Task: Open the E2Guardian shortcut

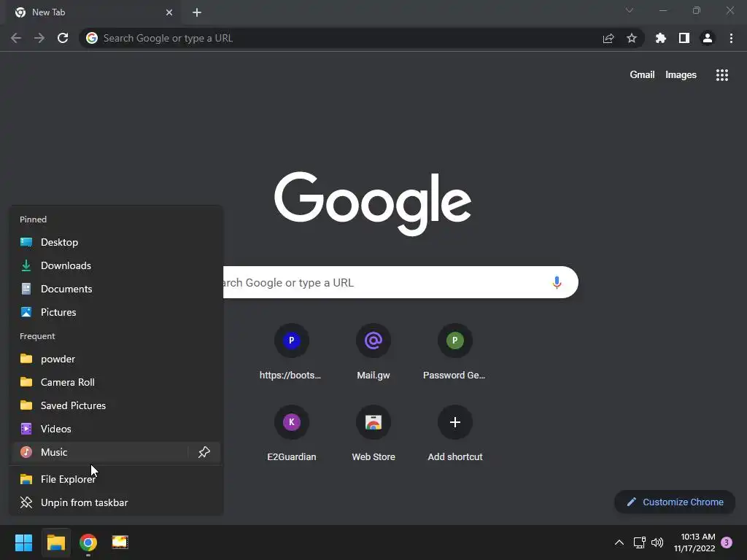Action: click(x=292, y=434)
